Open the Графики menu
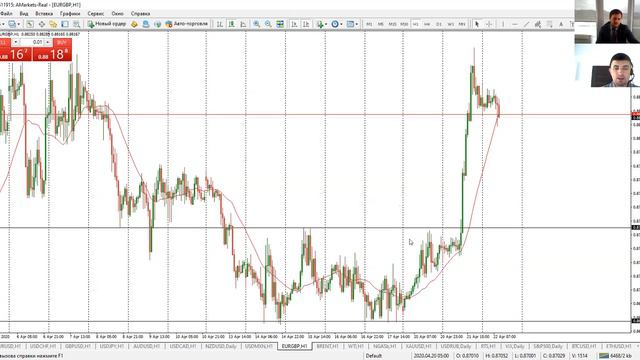 click(70, 13)
